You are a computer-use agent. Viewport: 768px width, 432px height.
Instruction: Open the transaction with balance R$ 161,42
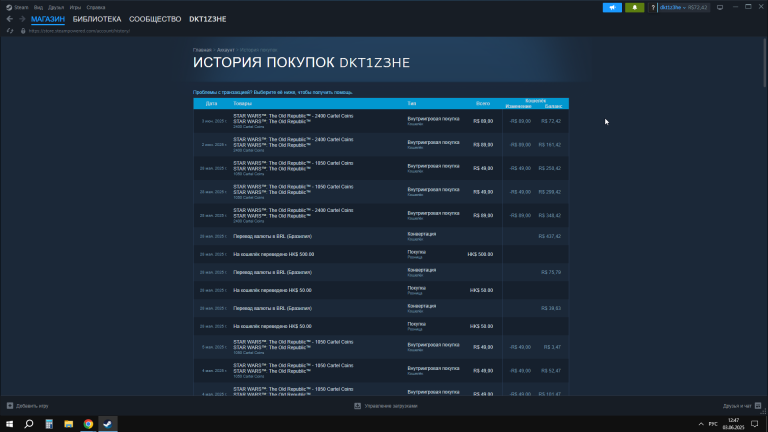(x=381, y=144)
